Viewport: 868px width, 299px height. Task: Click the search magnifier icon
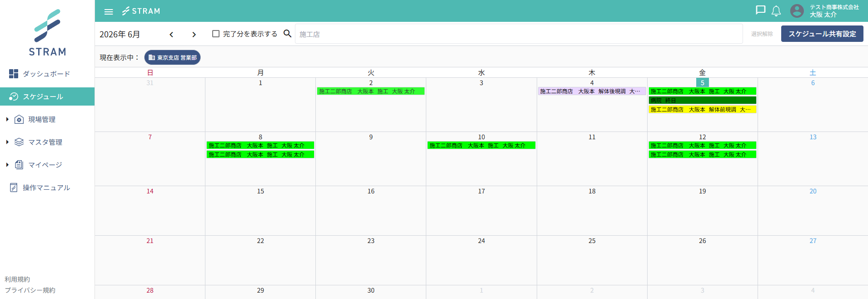(x=287, y=34)
